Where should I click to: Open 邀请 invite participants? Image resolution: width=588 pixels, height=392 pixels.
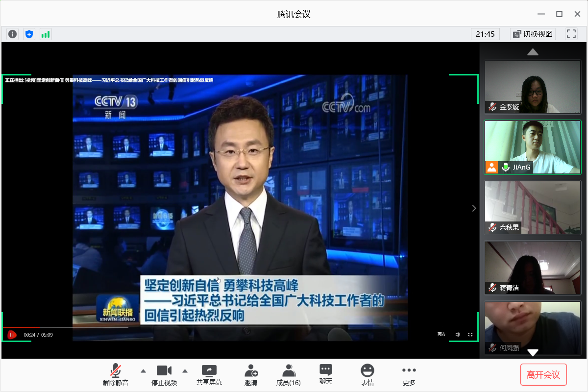tap(251, 375)
